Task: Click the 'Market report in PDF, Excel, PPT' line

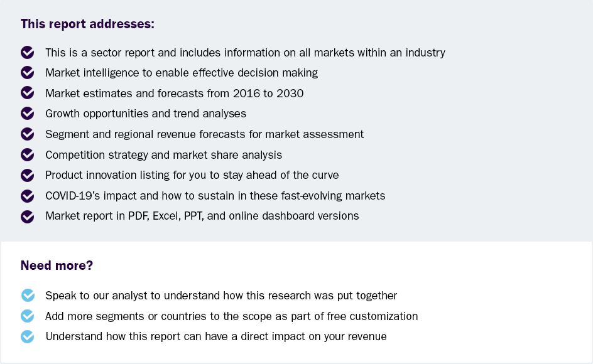Action: [x=202, y=216]
